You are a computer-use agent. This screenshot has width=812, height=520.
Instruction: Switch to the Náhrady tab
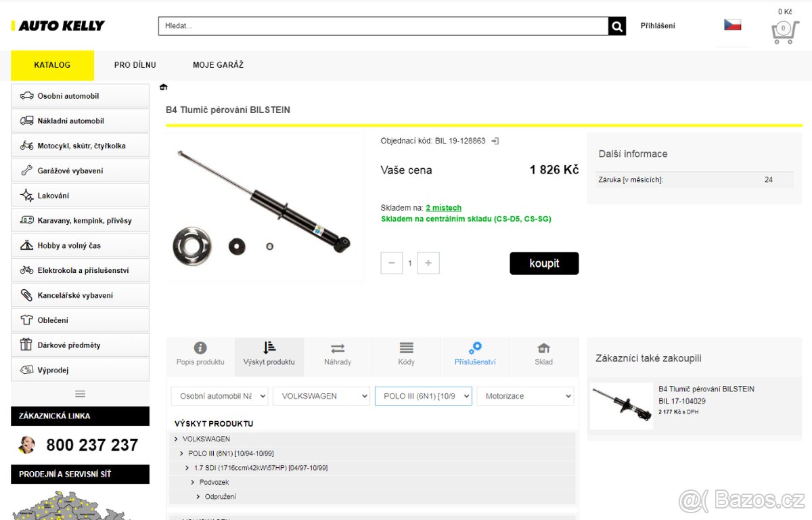338,354
